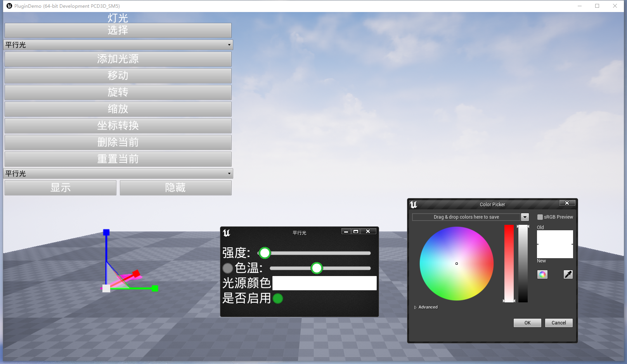The image size is (627, 364).
Task: Click the 选择 select button
Action: [118, 30]
